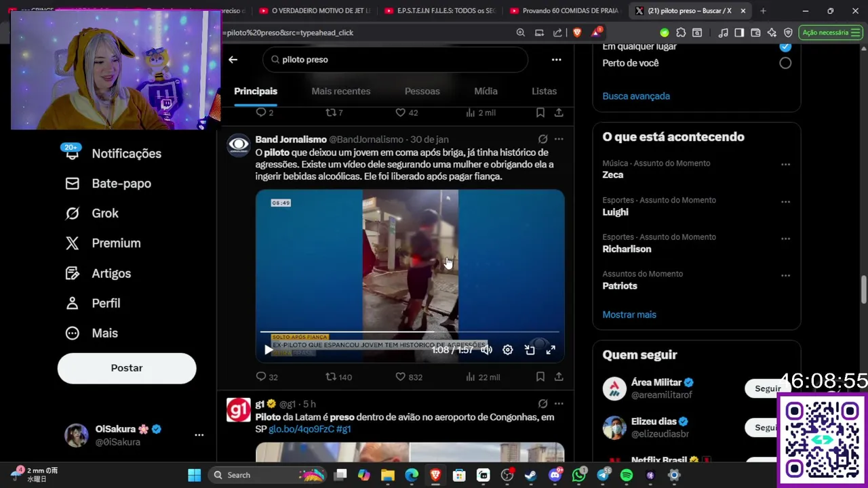Image resolution: width=868 pixels, height=488 pixels.
Task: Open the Notificações page
Action: pos(112,154)
